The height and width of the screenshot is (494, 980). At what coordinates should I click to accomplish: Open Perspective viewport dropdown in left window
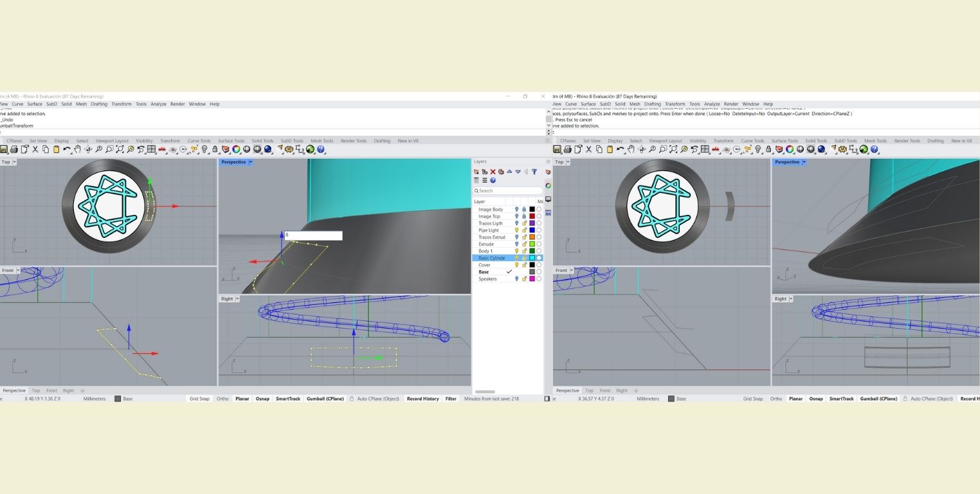[x=251, y=162]
